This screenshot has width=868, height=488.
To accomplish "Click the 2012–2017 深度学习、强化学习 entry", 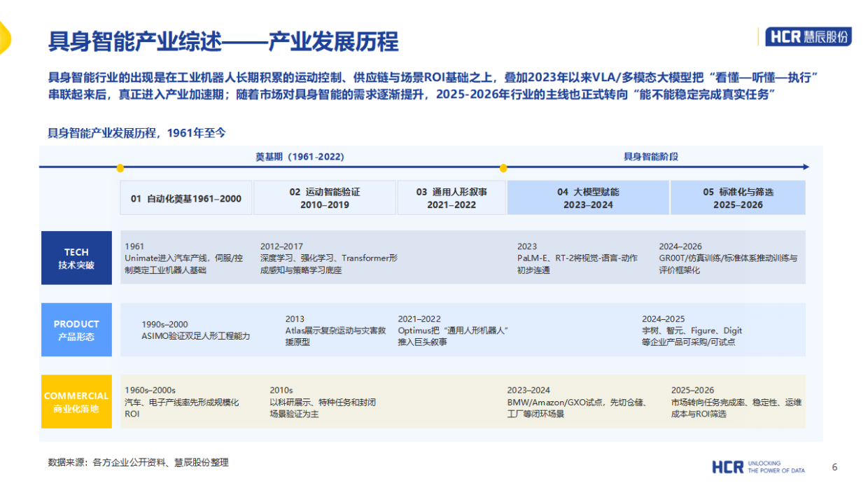I will (328, 258).
